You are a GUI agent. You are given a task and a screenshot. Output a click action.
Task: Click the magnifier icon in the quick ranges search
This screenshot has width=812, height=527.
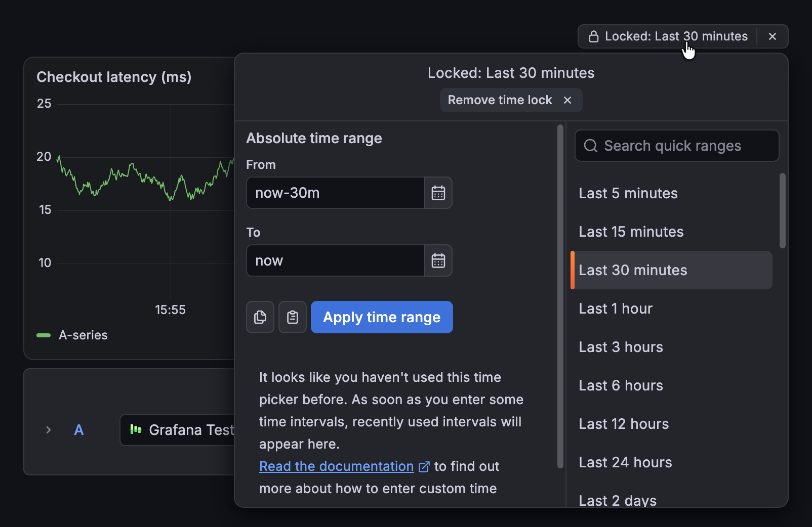coord(591,146)
